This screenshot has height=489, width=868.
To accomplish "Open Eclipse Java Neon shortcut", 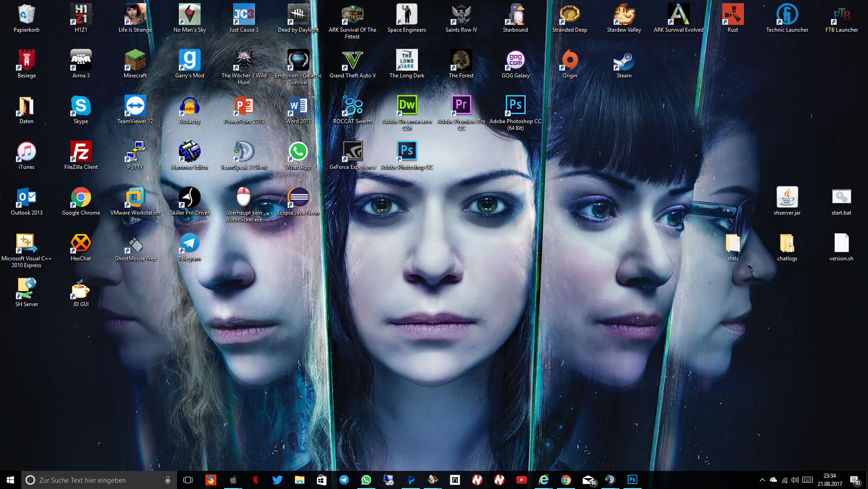I will [298, 201].
